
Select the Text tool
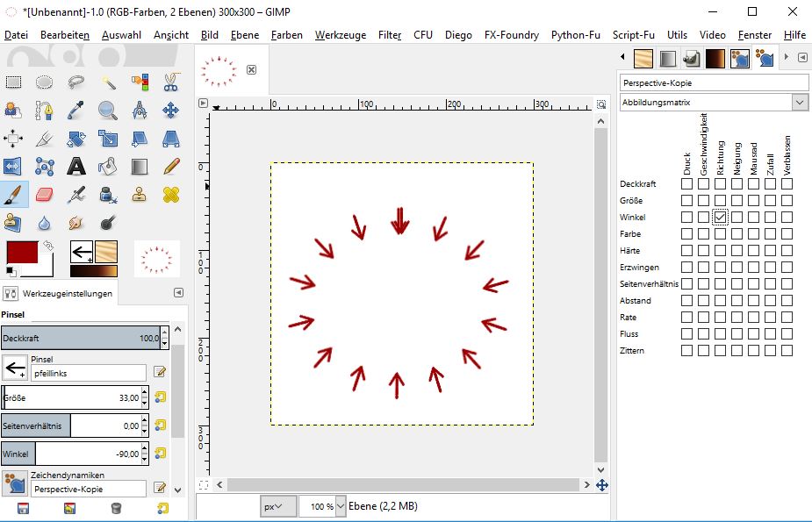[x=77, y=166]
